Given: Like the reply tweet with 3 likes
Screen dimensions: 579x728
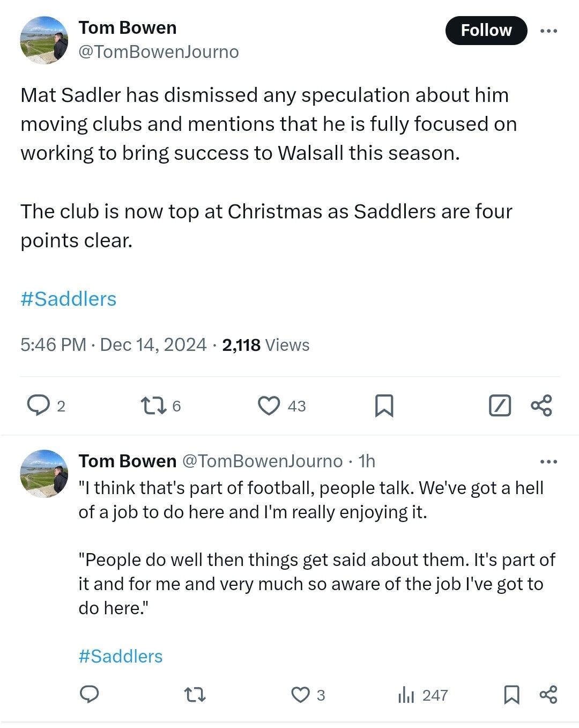Looking at the screenshot, I should 300,695.
